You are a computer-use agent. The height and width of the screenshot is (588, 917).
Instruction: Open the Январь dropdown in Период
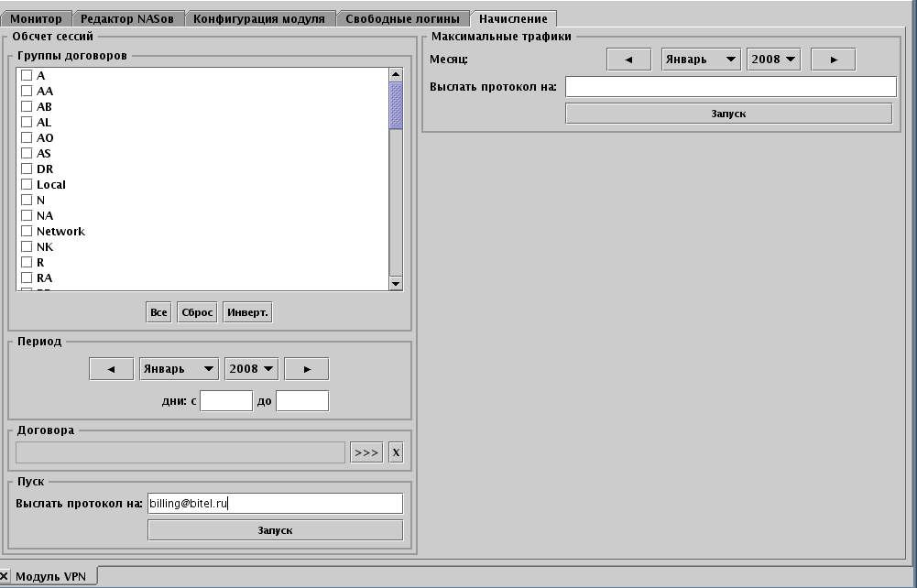pyautogui.click(x=179, y=369)
